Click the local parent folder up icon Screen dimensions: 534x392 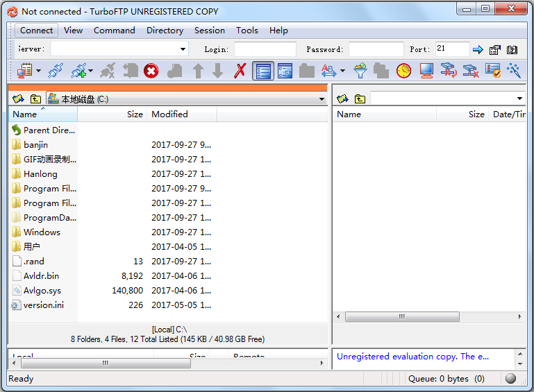tap(35, 99)
